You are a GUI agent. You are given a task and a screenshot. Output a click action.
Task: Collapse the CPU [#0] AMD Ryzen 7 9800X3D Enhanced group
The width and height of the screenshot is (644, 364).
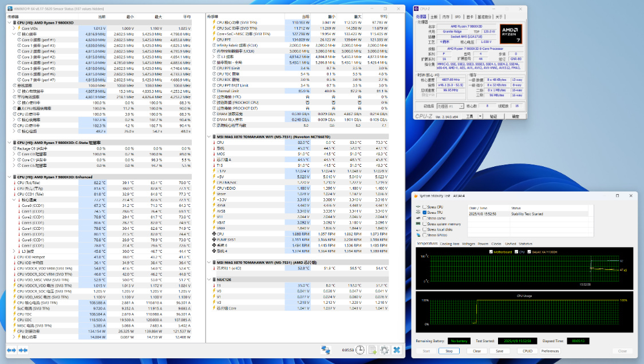(9, 177)
